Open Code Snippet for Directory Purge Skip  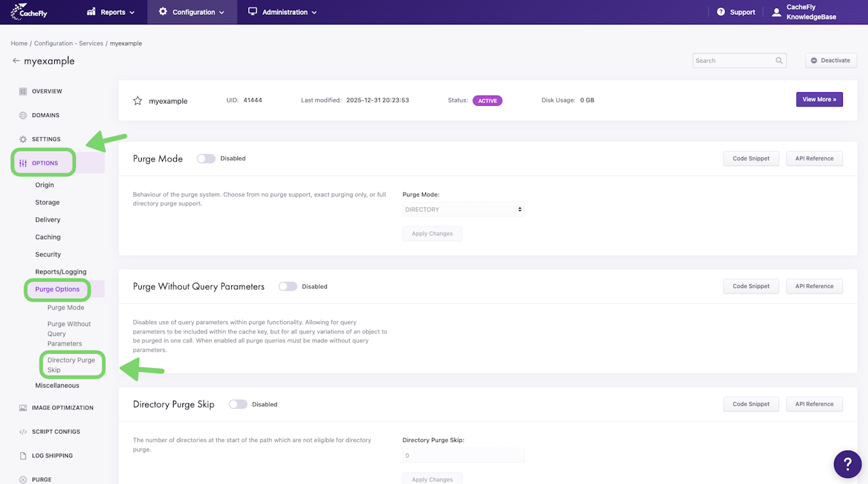point(751,404)
